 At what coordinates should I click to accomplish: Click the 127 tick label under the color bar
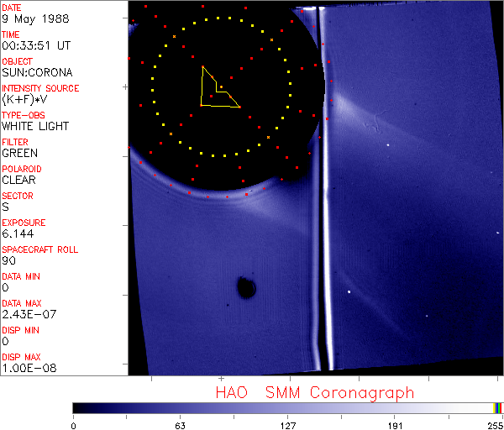pyautogui.click(x=287, y=424)
